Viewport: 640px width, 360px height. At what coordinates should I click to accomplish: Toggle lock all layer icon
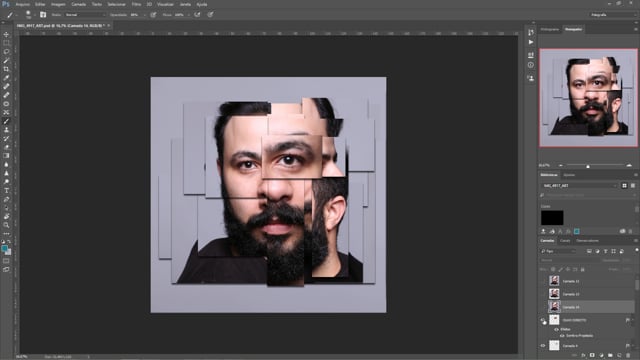pos(582,269)
